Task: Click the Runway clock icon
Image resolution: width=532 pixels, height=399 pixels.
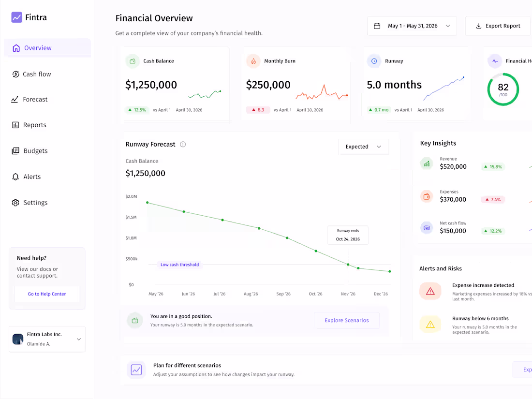Action: 374,61
